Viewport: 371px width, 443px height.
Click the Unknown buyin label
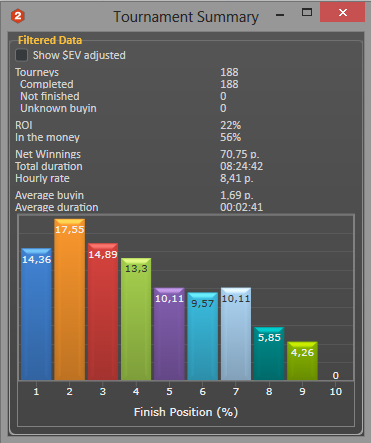pyautogui.click(x=58, y=108)
